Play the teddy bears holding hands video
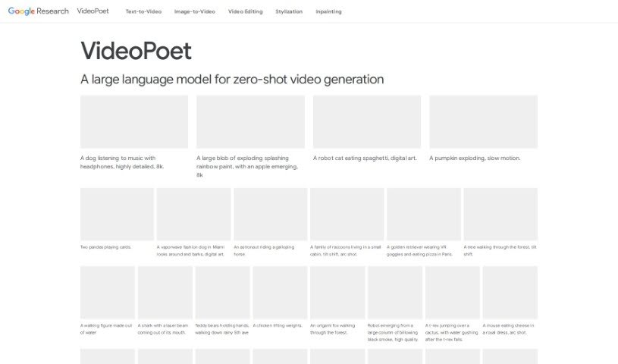618x364 pixels. pos(223,292)
